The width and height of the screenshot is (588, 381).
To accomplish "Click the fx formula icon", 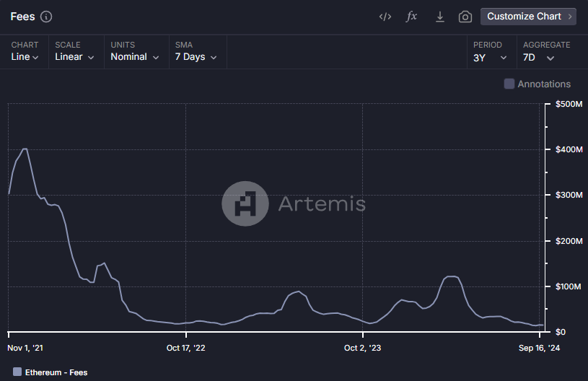I will tap(411, 17).
